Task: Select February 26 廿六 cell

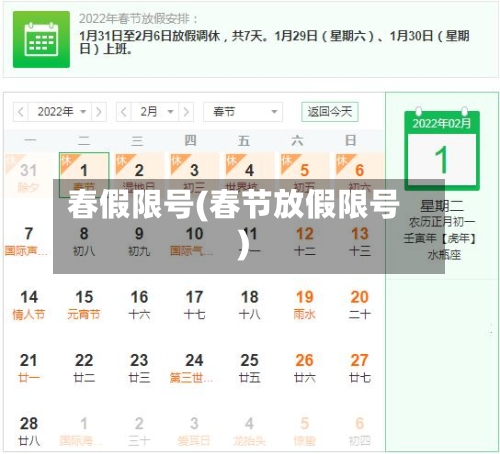Action: click(x=304, y=368)
